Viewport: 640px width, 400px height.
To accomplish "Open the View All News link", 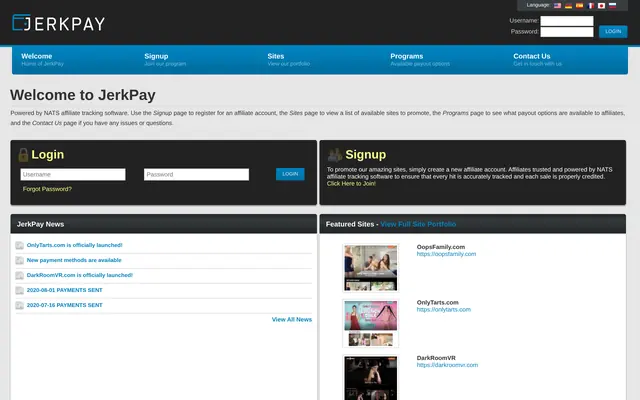I will [x=292, y=320].
